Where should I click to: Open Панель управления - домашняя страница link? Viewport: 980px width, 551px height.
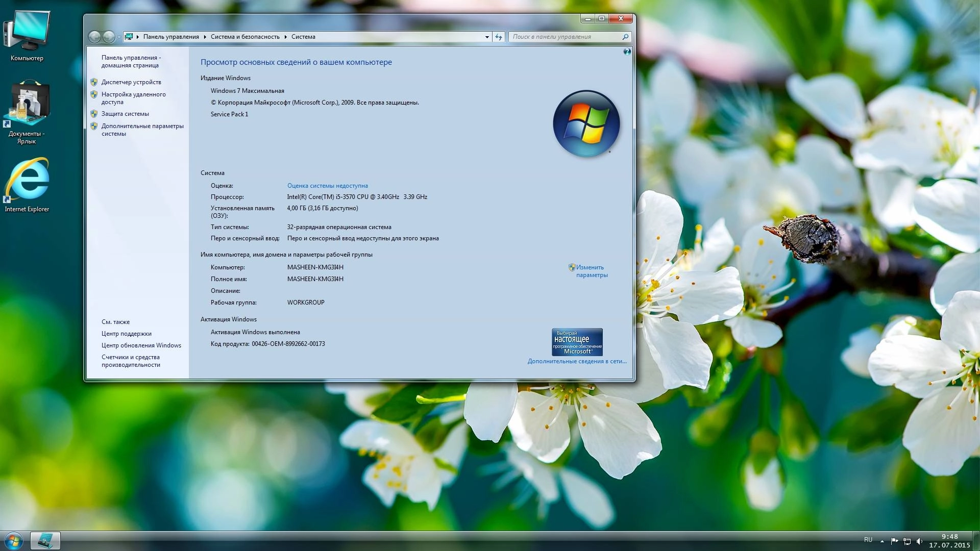pos(131,61)
